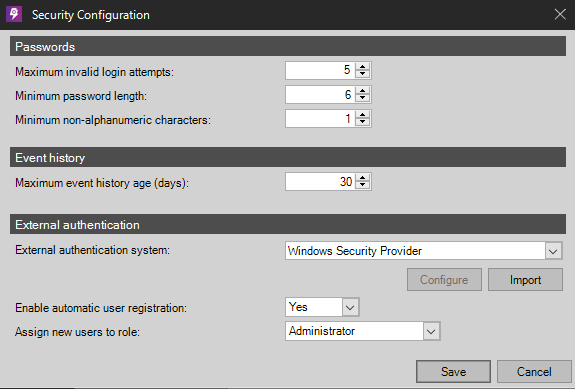Click the Security Configuration window title
Screen dimensions: 575x389
tap(91, 15)
